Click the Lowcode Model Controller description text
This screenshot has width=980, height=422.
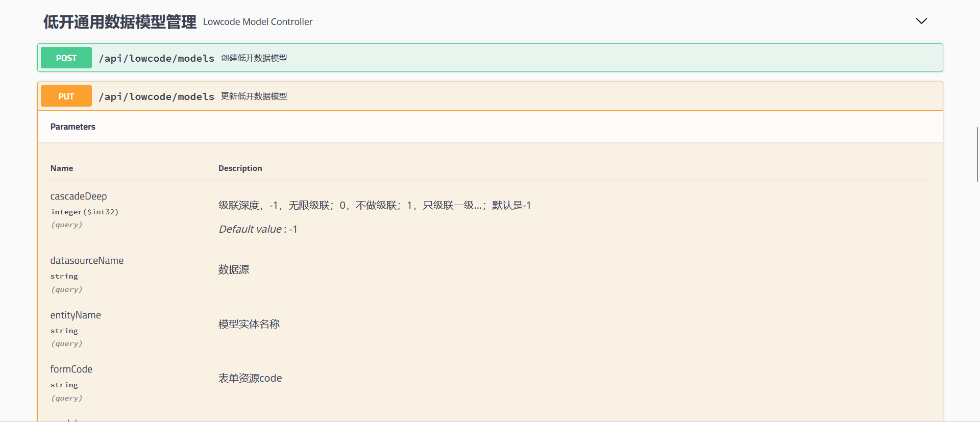(x=257, y=22)
